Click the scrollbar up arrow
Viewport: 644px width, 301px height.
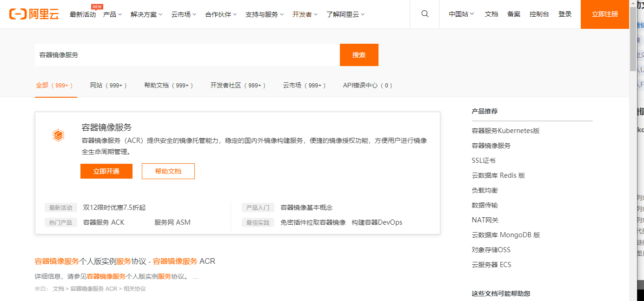coord(633,4)
